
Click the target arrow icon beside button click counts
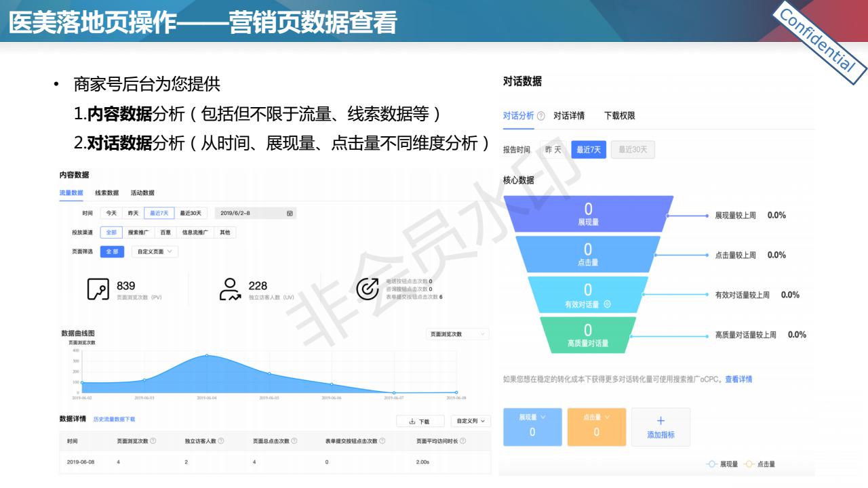(368, 289)
